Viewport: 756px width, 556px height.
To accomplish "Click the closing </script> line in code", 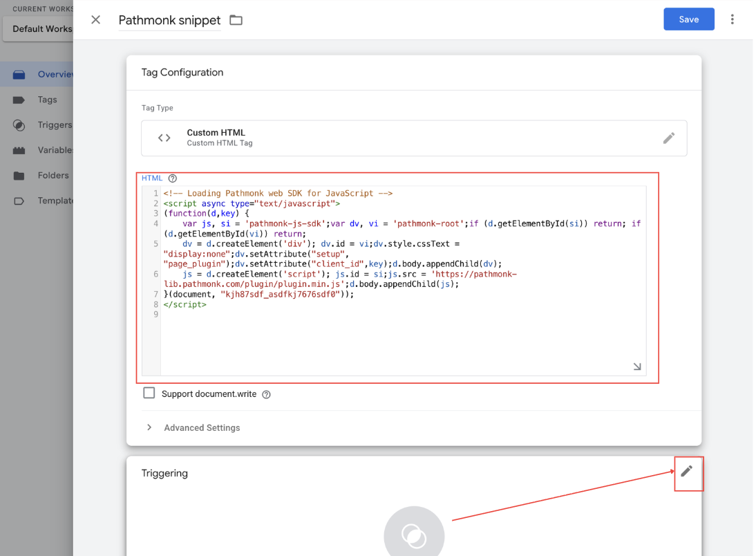I will point(185,304).
